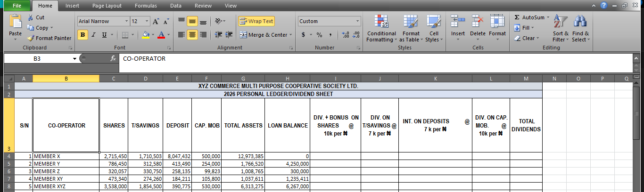This screenshot has width=644, height=192.
Task: Switch to the Page Layout tab
Action: pyautogui.click(x=107, y=6)
